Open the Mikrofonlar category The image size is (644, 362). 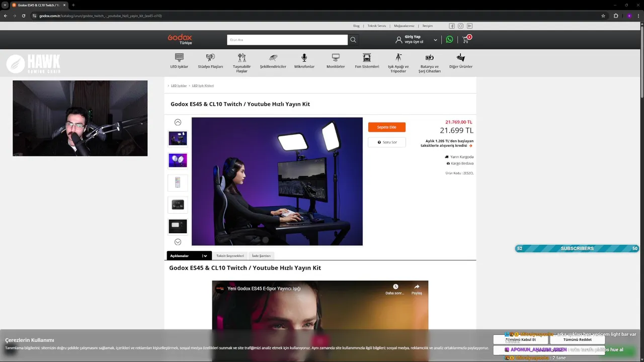tap(304, 61)
